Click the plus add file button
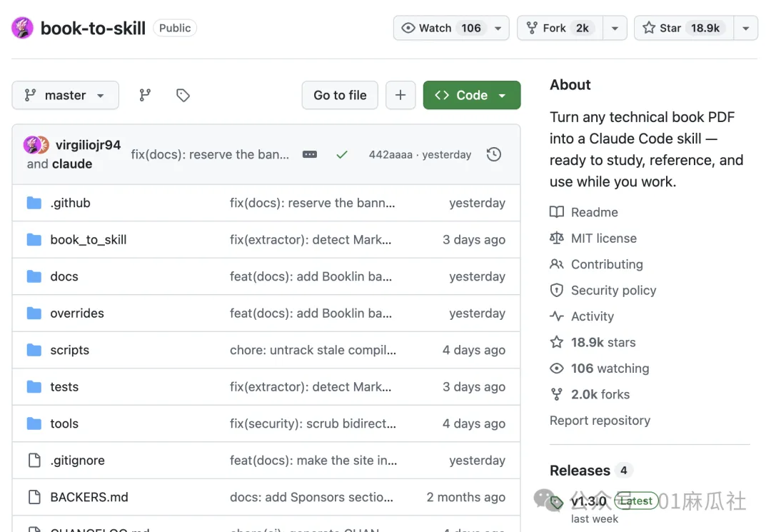 (400, 95)
